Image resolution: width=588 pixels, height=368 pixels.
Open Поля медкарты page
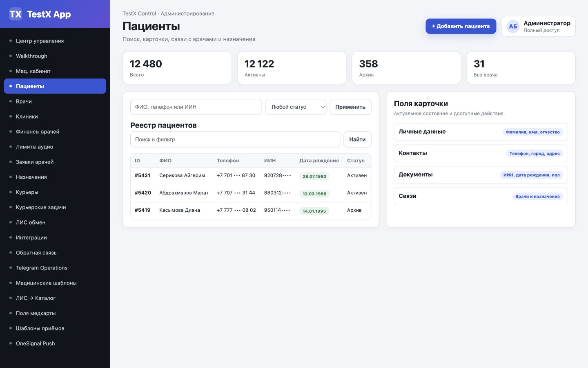(55, 313)
